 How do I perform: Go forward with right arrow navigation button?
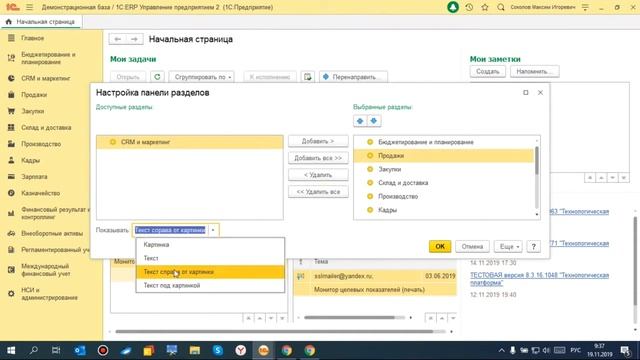[x=134, y=39]
